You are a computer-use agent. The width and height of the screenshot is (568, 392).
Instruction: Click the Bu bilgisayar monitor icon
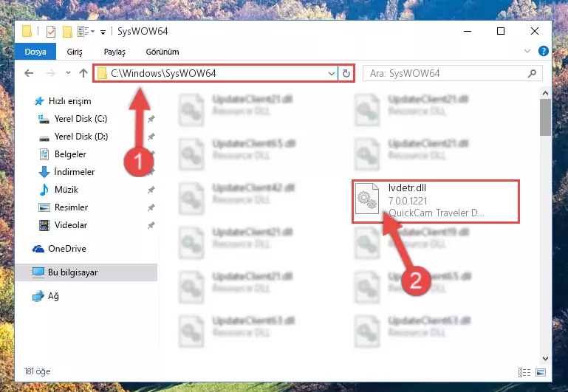point(38,272)
